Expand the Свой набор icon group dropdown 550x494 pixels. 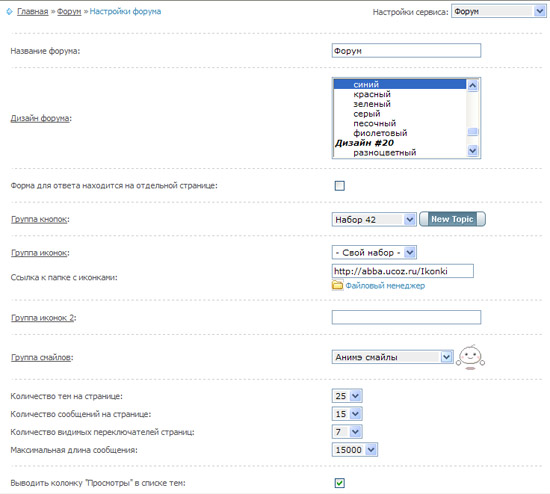click(x=374, y=253)
